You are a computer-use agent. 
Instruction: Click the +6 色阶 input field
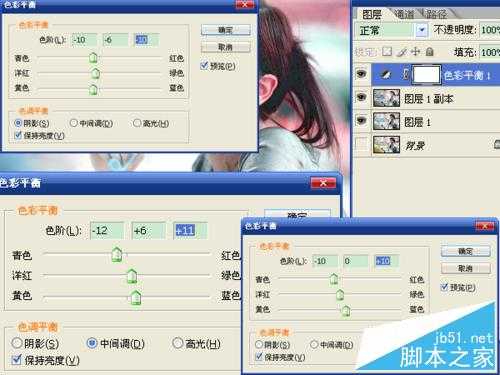148,230
